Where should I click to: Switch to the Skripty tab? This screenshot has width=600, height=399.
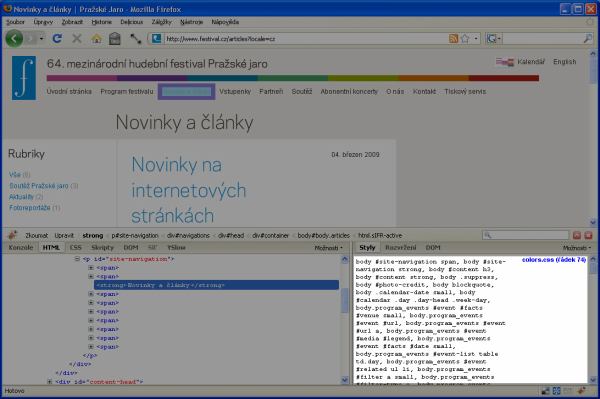103,248
